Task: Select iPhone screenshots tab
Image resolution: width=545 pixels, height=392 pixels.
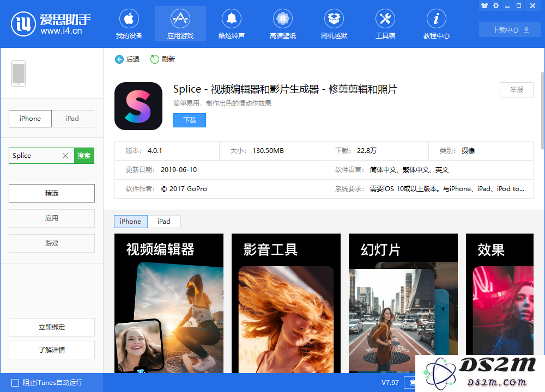Action: [131, 222]
